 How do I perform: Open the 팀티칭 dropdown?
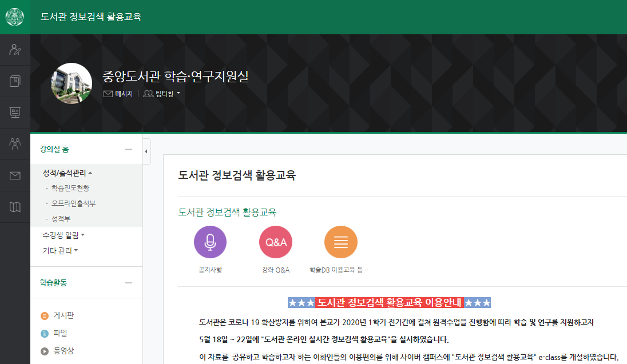coord(162,94)
